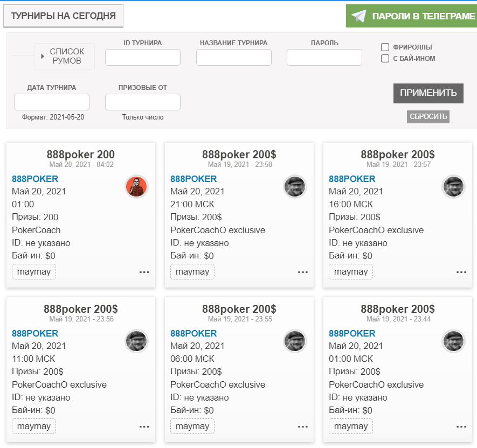Open ПАРОЛИ В ТЕЛЕГРАМЕ green button
477x448 pixels.
click(x=411, y=16)
